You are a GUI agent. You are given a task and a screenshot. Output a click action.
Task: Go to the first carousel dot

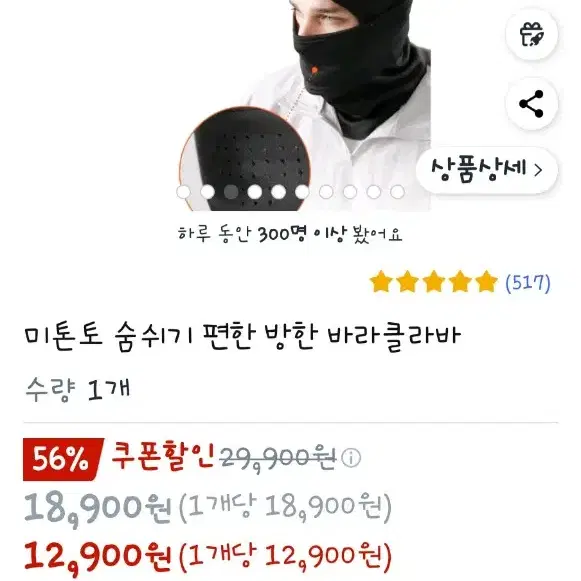click(x=183, y=192)
